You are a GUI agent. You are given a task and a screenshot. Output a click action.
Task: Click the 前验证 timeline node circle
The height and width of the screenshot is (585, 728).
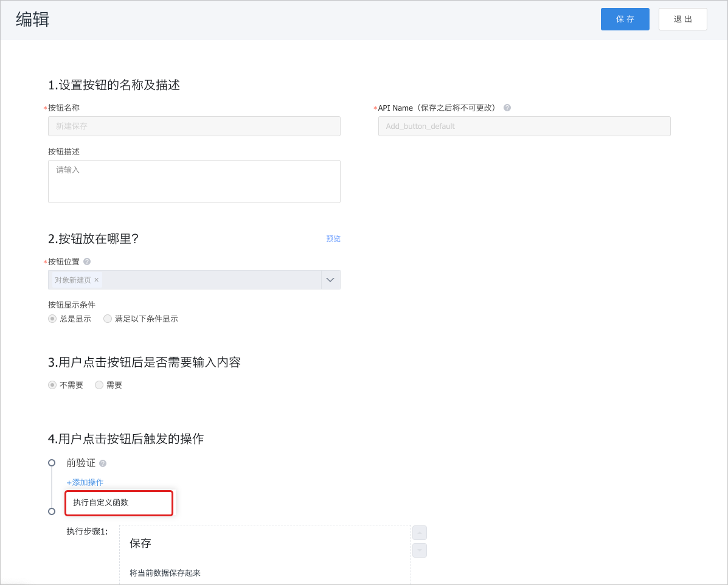(x=52, y=463)
